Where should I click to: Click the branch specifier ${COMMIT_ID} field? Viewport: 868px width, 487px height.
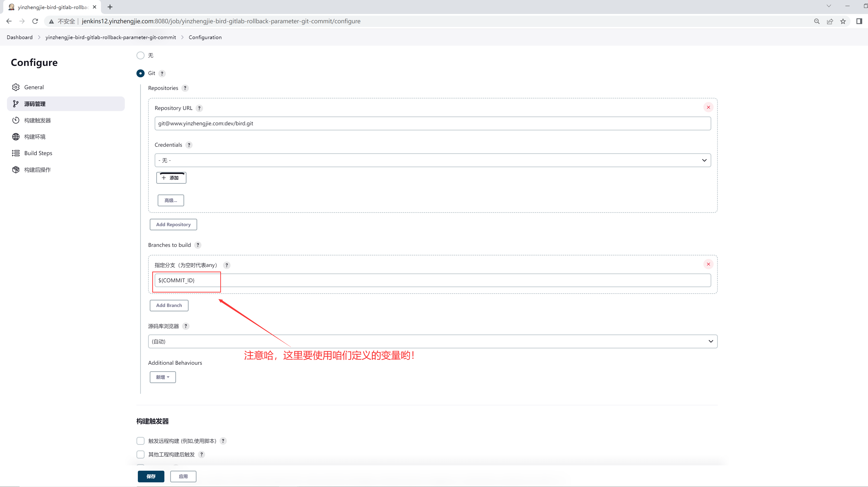point(433,280)
